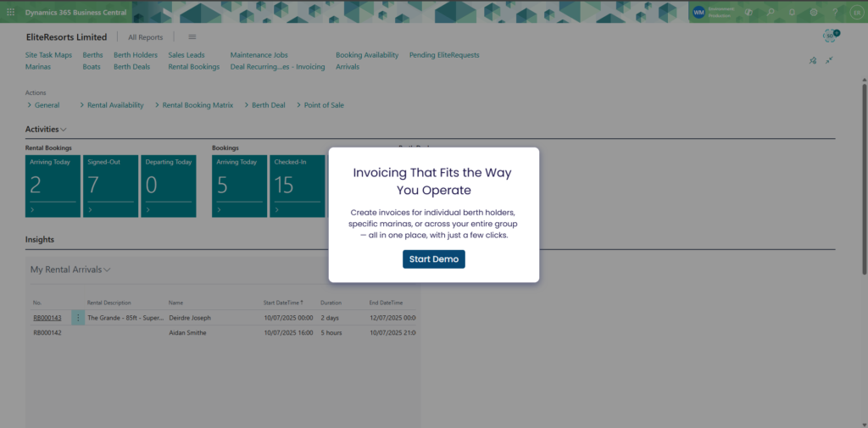868x428 pixels.
Task: Expand the Point of Sale group
Action: (x=320, y=105)
